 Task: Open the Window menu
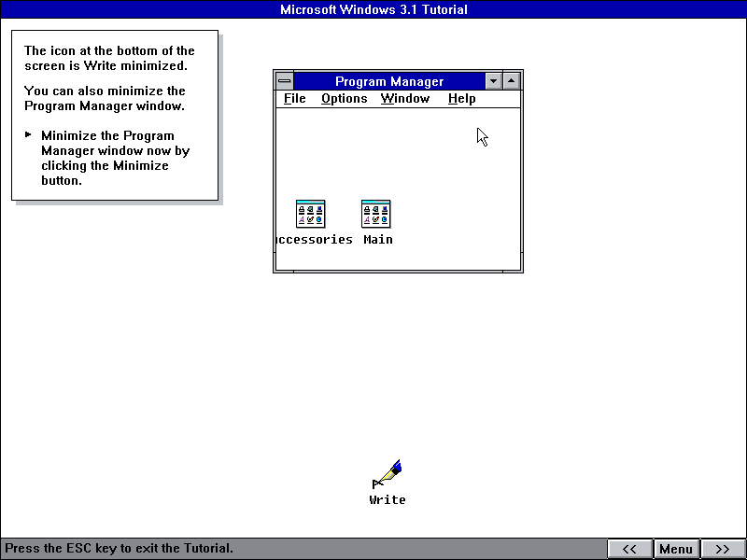405,99
